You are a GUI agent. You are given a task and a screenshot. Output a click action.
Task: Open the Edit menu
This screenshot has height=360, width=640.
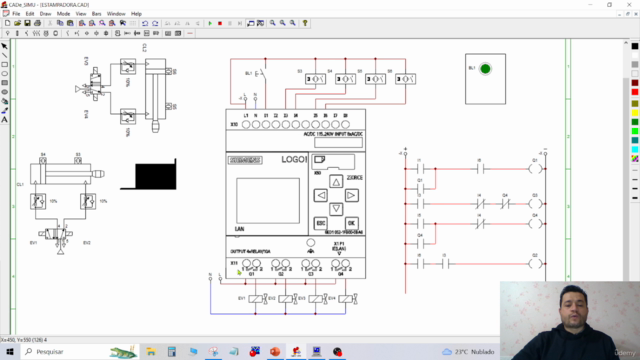pyautogui.click(x=30, y=13)
